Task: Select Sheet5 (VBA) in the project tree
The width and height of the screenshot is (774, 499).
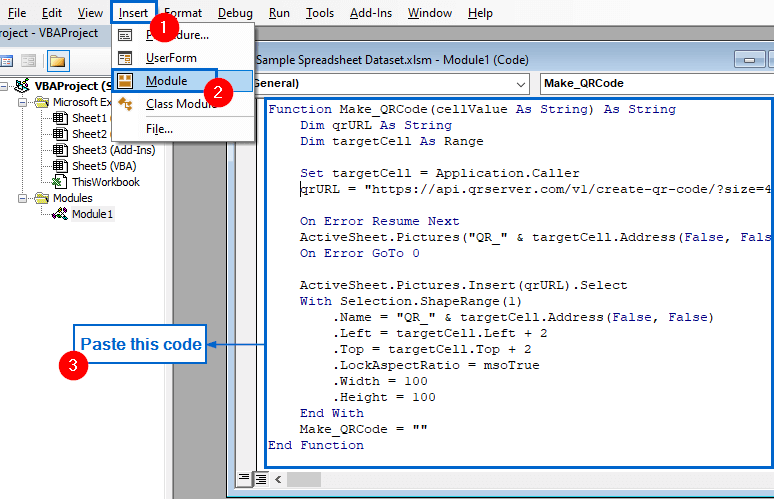Action: click(104, 166)
